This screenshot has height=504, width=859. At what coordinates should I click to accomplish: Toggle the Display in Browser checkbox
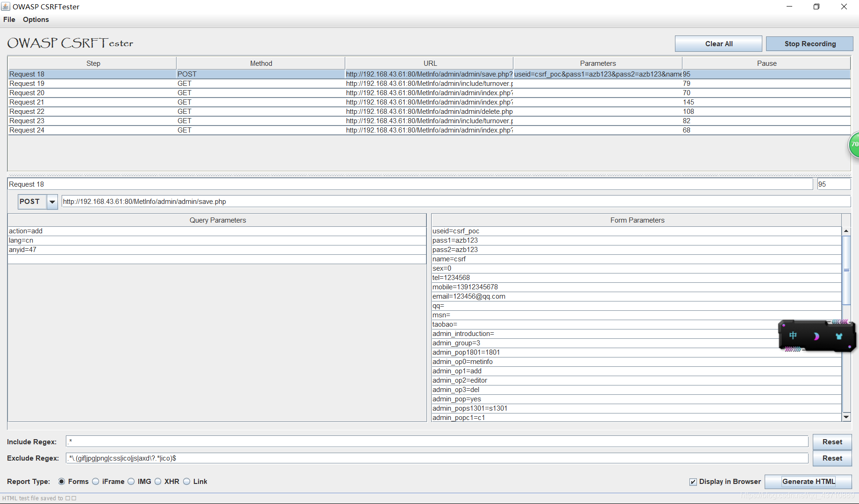point(693,482)
